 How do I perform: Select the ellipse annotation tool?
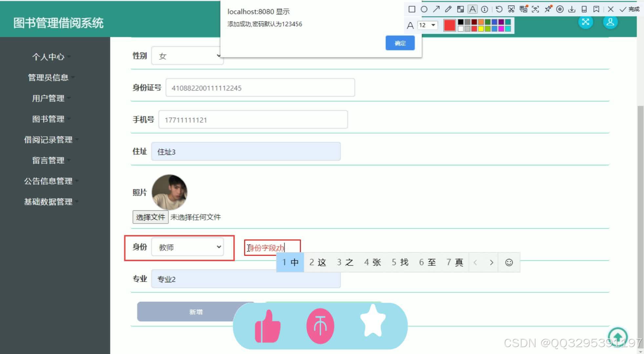point(424,9)
